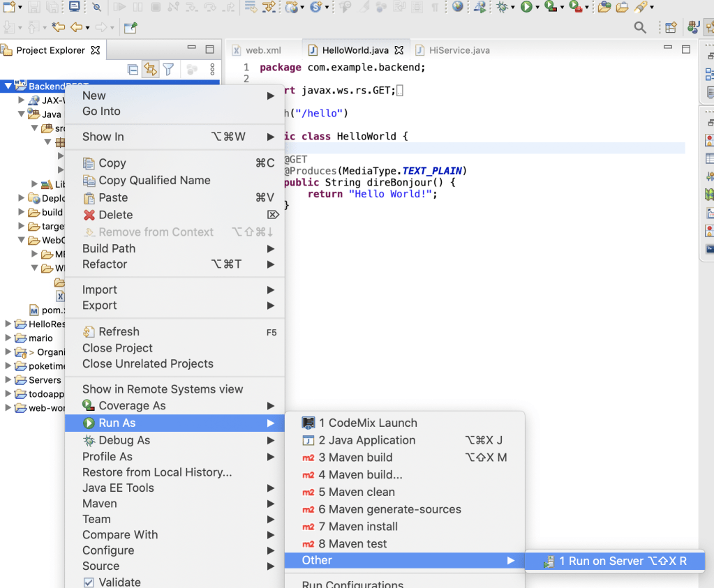Toggle the Validate checkbox menu item
Screen dimensions: 714x588
(89, 582)
